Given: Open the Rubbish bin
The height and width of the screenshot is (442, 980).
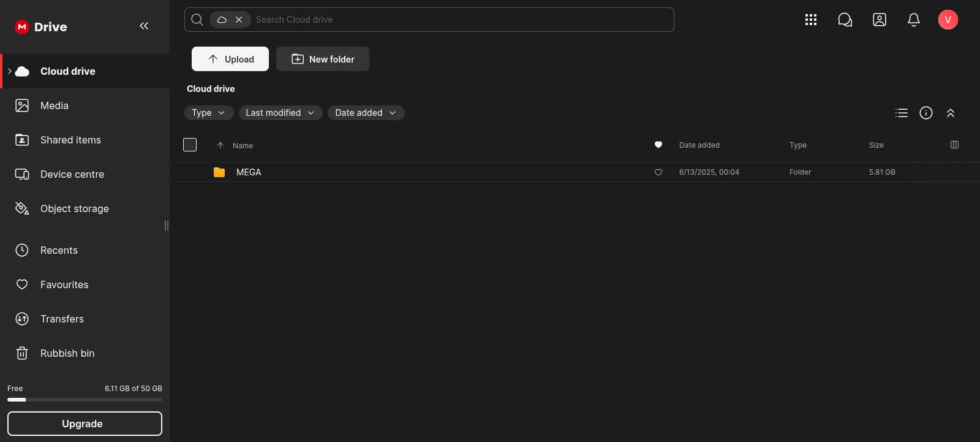Looking at the screenshot, I should 85,353.
